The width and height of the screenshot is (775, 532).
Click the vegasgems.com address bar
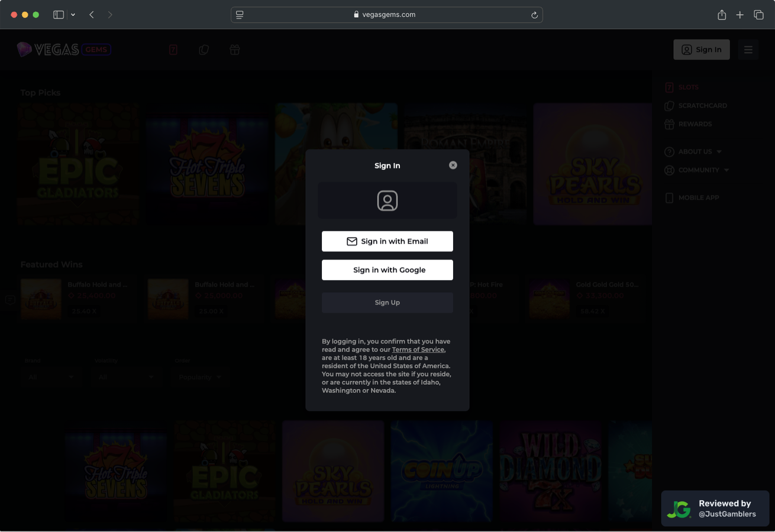coord(386,15)
